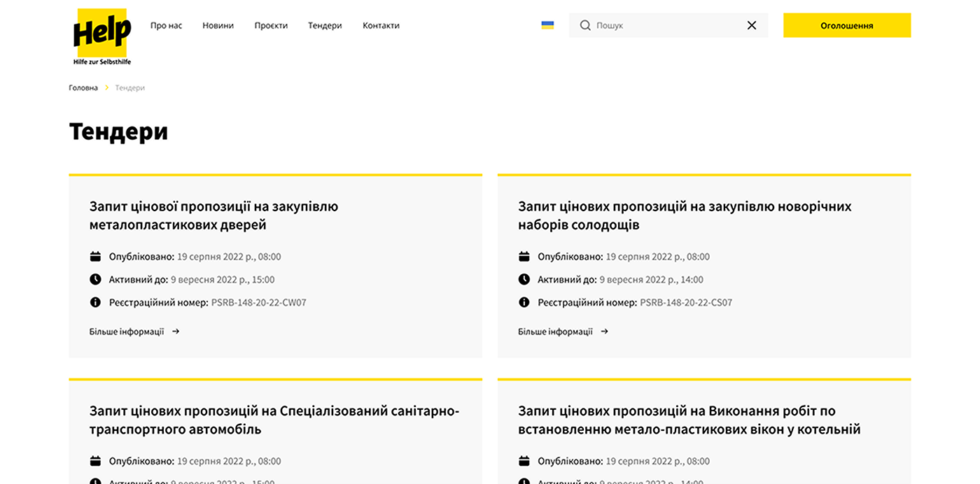Clear search with the X icon
This screenshot has width=980, height=484.
coord(751,25)
